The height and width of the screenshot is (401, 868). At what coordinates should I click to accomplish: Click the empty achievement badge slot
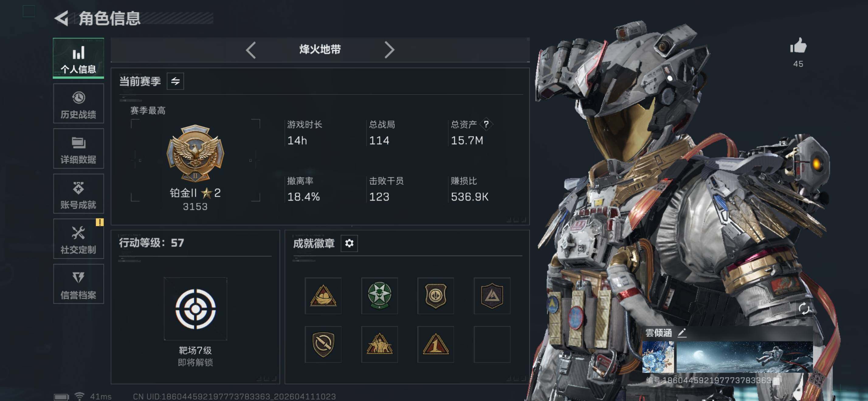coord(492,344)
